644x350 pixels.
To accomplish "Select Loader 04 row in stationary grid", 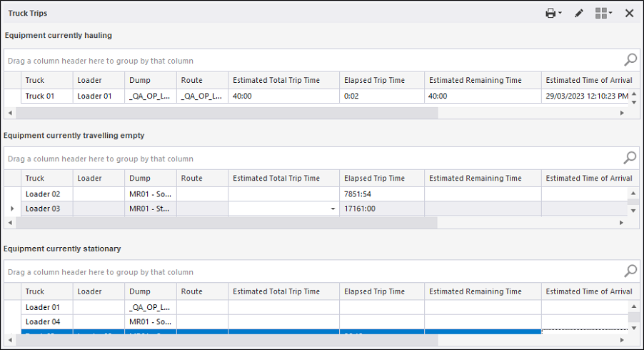I will coord(323,321).
